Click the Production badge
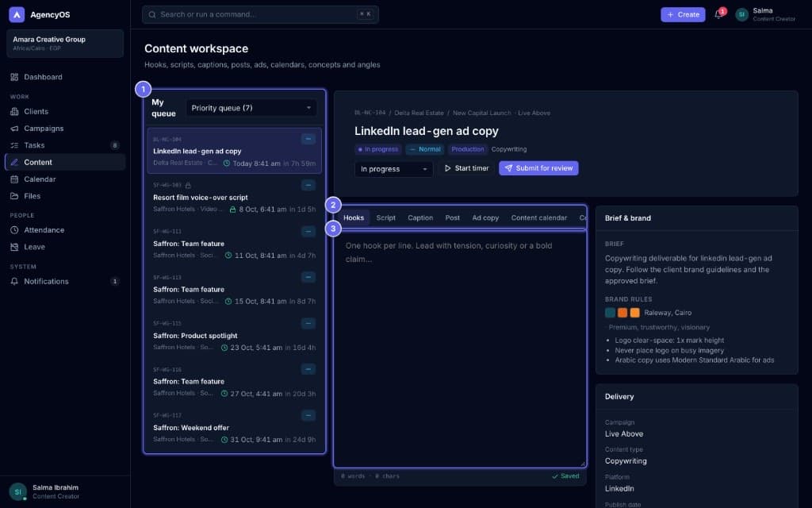 (x=467, y=149)
